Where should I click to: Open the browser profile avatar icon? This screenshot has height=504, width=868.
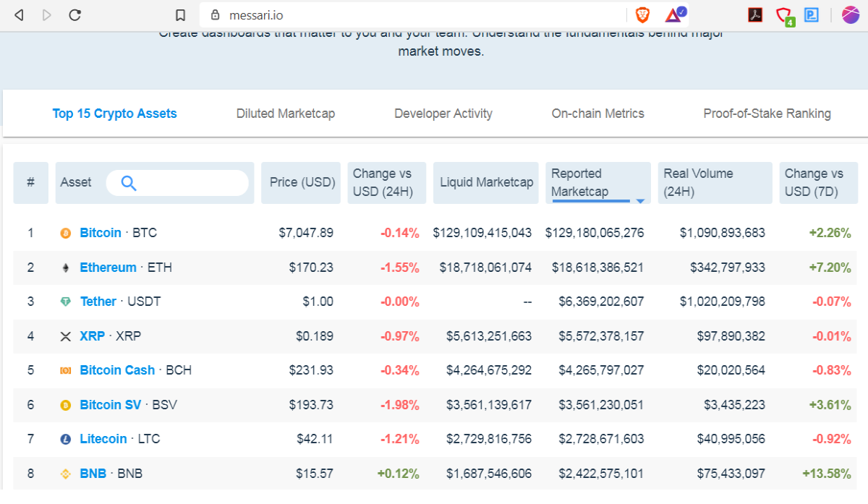[851, 14]
